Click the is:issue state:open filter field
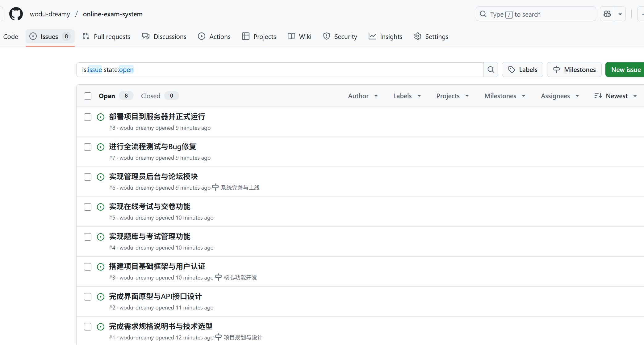The height and width of the screenshot is (345, 644). (278, 70)
